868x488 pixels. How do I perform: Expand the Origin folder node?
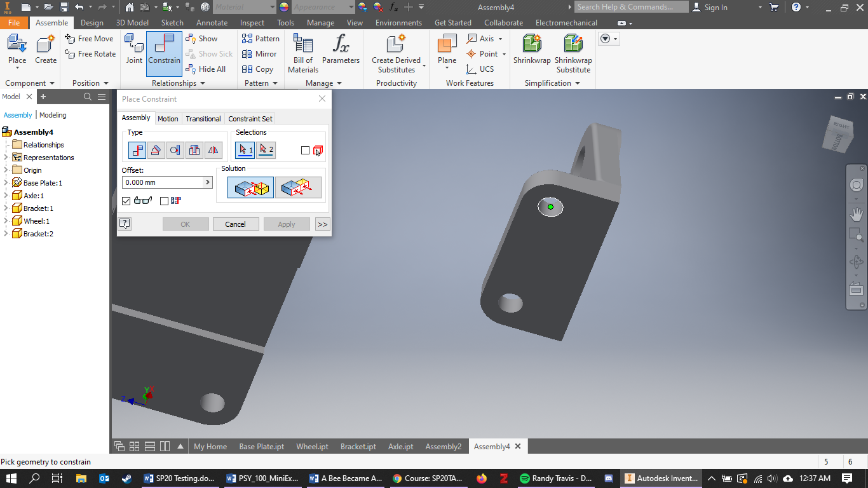click(6, 170)
